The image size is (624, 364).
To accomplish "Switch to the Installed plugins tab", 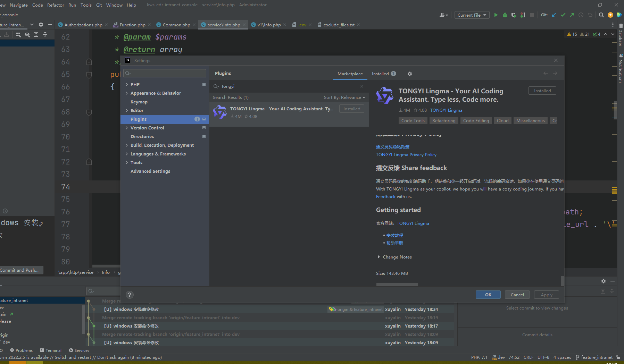I will click(x=384, y=74).
